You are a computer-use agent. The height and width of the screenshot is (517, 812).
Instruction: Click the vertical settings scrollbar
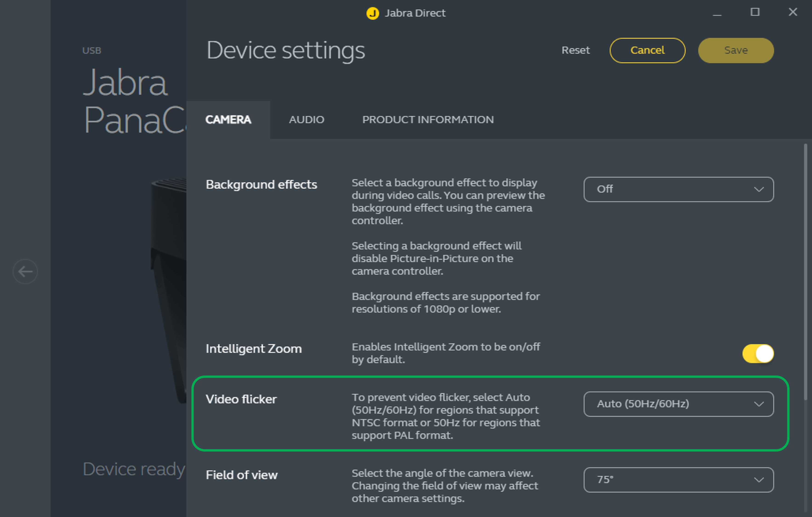[x=805, y=271]
